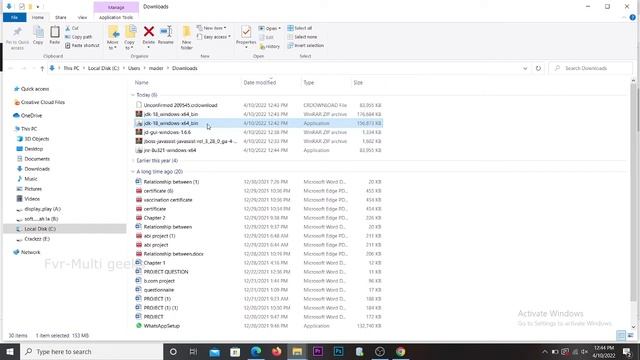Select Documents in navigation pane
The image size is (640, 360).
click(x=33, y=159)
